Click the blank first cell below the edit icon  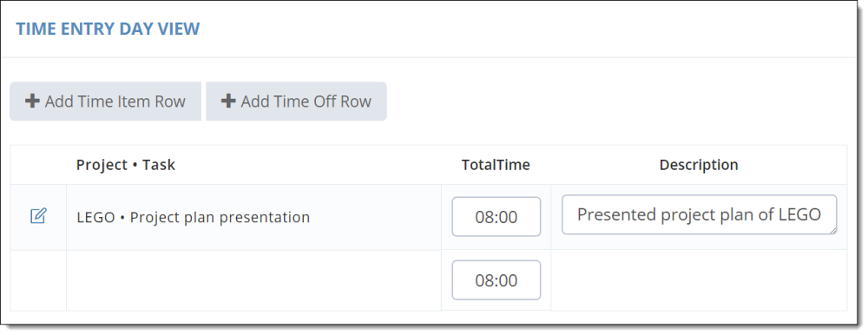38,280
